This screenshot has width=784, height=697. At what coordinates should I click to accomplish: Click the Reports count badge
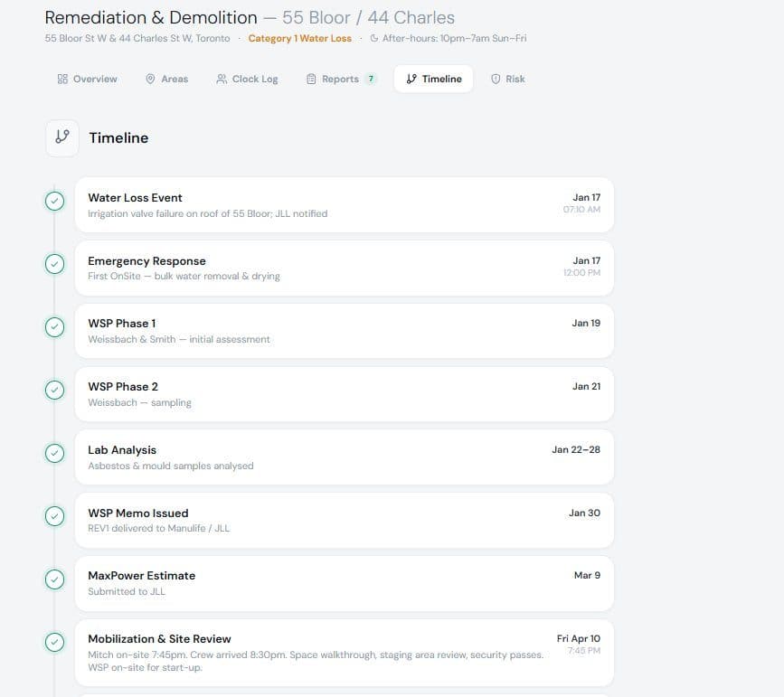[371, 79]
